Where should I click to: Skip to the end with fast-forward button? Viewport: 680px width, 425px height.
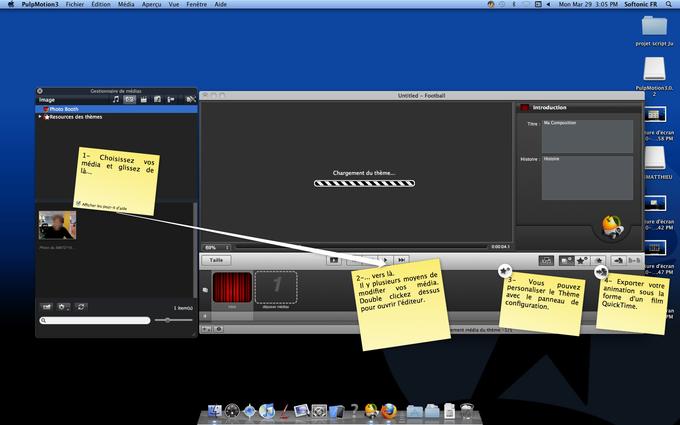(402, 260)
